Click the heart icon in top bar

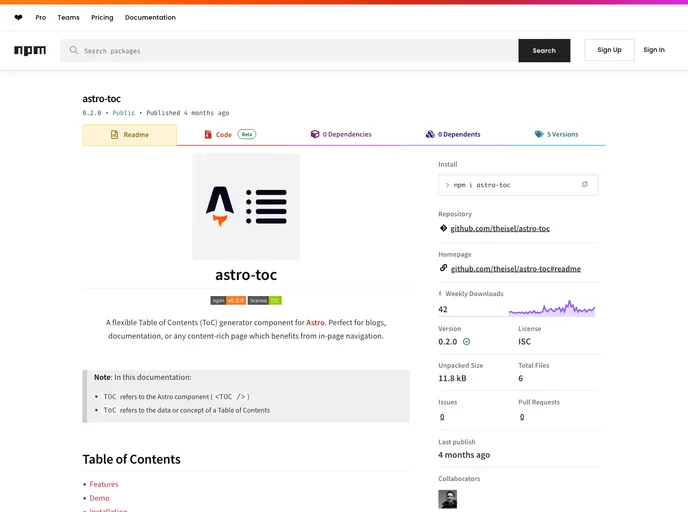[x=18, y=18]
